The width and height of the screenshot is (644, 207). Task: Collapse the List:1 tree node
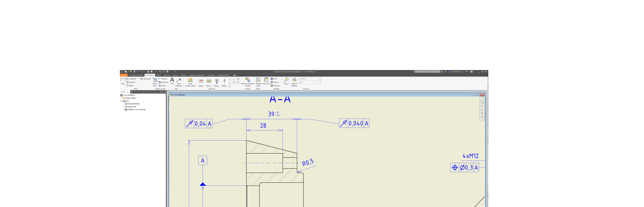point(121,101)
